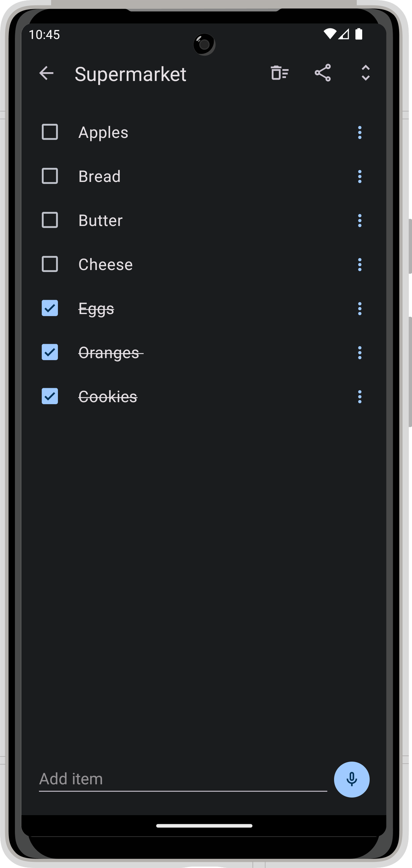Expand options menu for Cookies
Image resolution: width=412 pixels, height=868 pixels.
click(360, 397)
